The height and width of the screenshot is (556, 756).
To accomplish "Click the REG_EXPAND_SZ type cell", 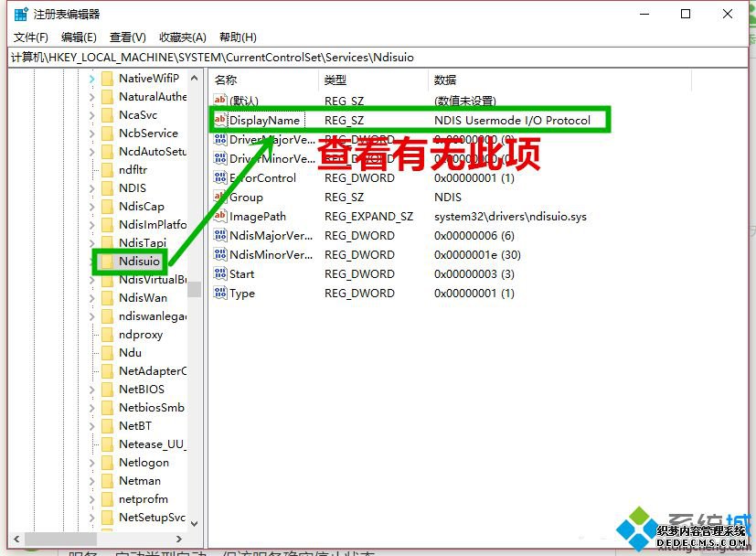I will coord(368,217).
